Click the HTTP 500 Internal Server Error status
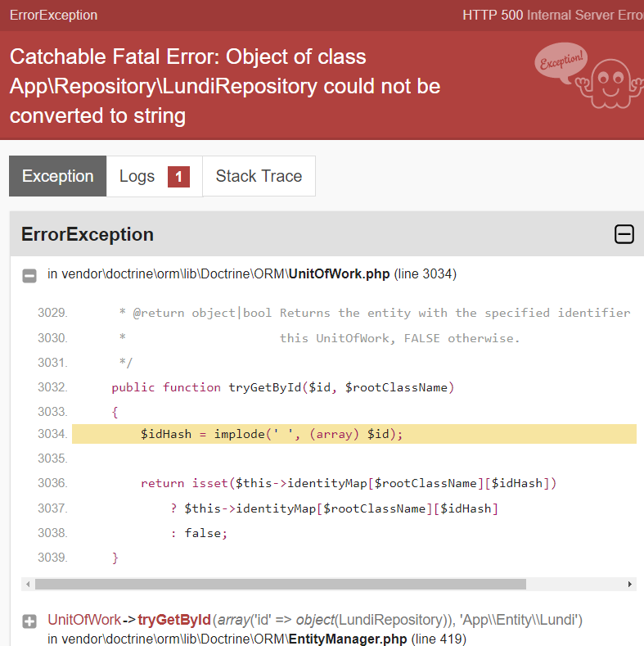 (552, 15)
